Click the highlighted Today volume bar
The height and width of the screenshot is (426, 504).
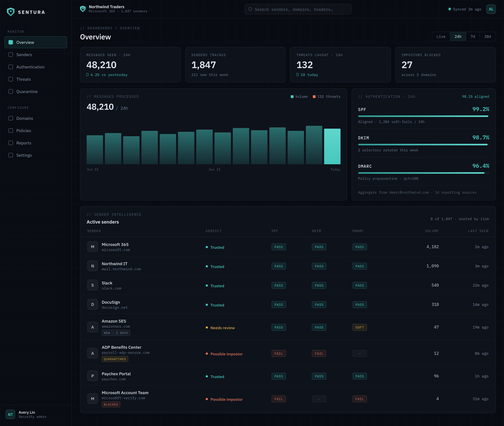coord(332,146)
